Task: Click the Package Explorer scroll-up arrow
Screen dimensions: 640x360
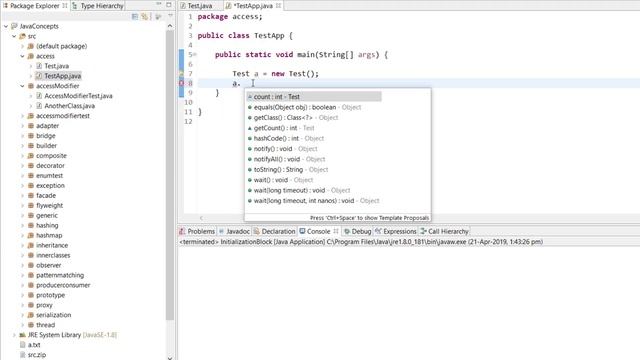Action: (x=170, y=26)
